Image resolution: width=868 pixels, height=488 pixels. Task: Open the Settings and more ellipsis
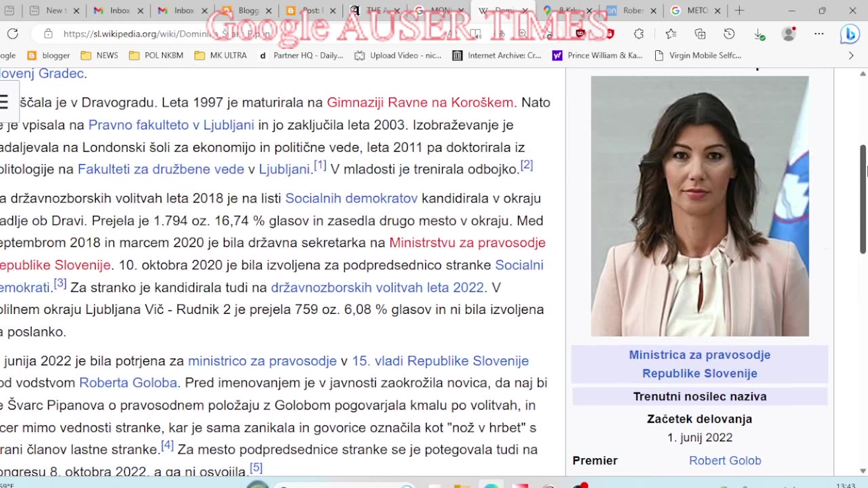click(x=819, y=34)
